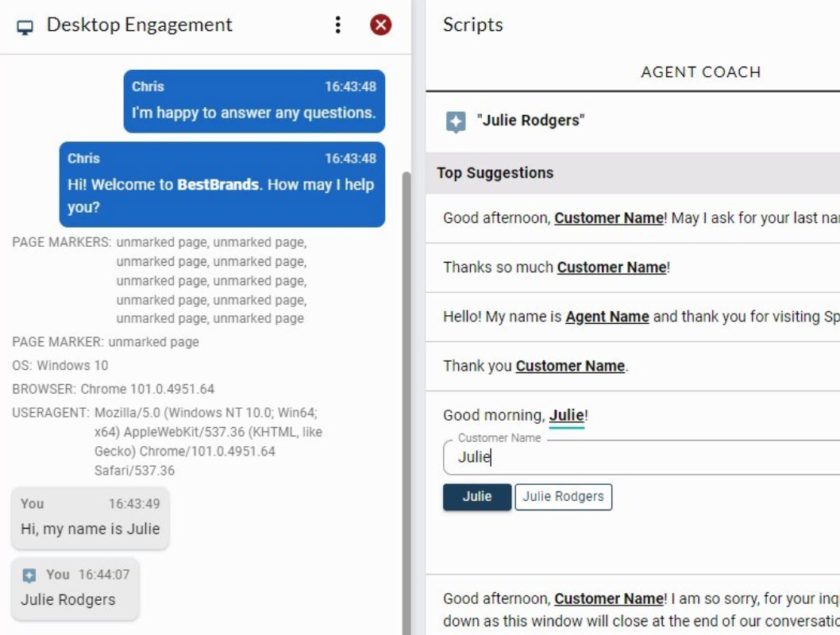Click underlined Agent Name placeholder link
Viewport: 840px width, 635px height.
[x=607, y=317]
